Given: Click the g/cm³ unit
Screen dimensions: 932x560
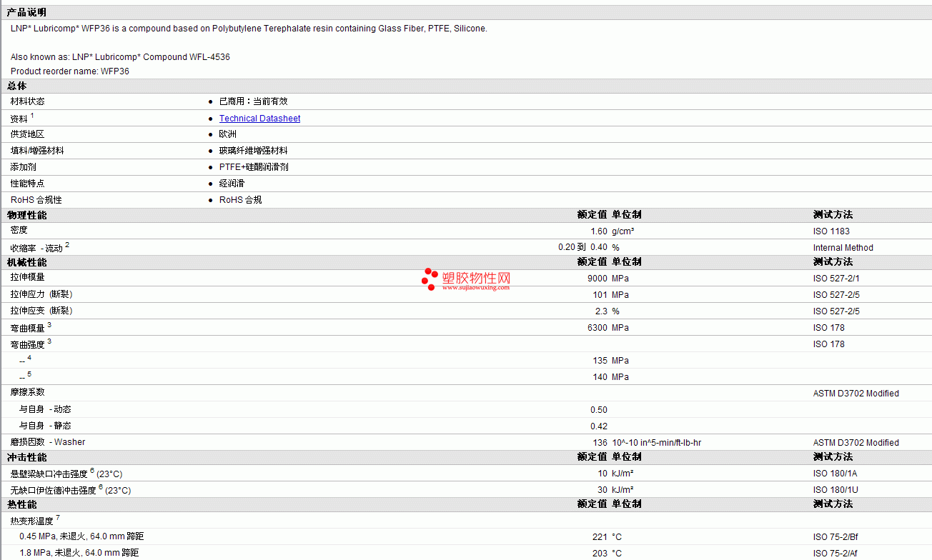Looking at the screenshot, I should [x=623, y=231].
